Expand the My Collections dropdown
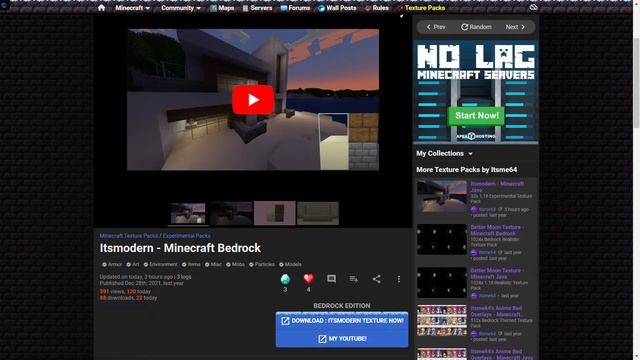 (444, 153)
